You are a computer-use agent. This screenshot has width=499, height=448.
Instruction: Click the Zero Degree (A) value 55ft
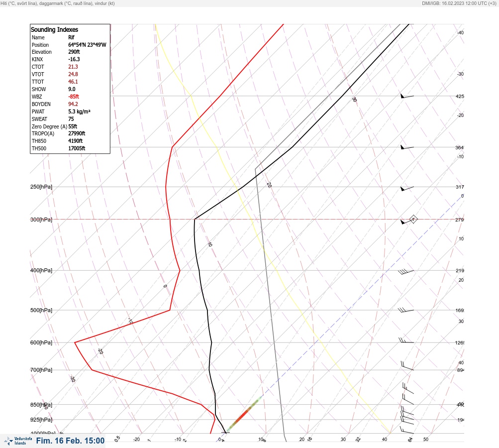(73, 126)
